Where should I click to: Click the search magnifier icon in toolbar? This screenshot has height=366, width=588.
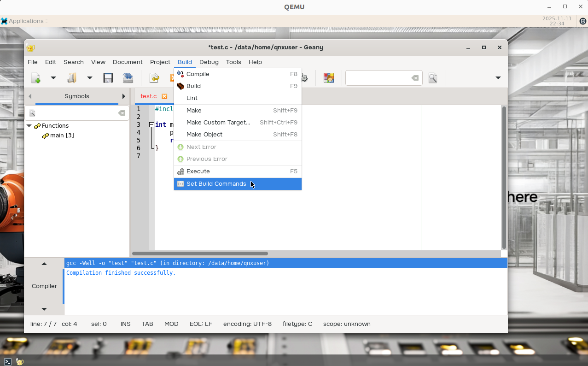pos(432,78)
